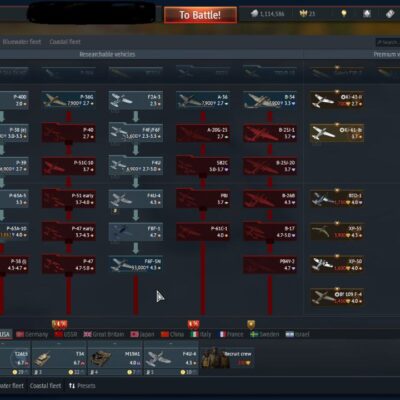The image size is (400, 400).
Task: Click the lightbulb hints icon
Action: [344, 14]
